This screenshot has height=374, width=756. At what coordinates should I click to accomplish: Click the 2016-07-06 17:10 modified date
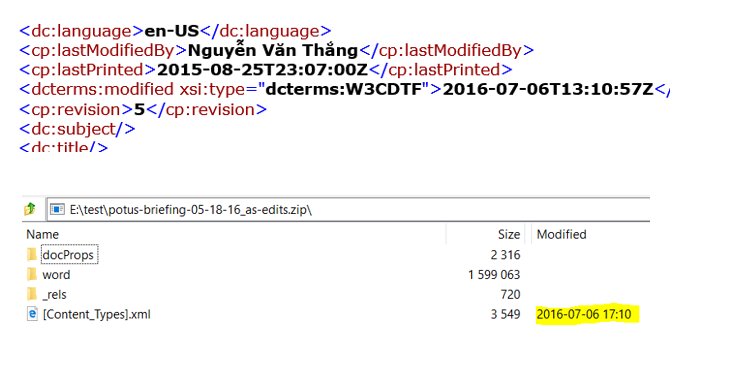click(584, 315)
